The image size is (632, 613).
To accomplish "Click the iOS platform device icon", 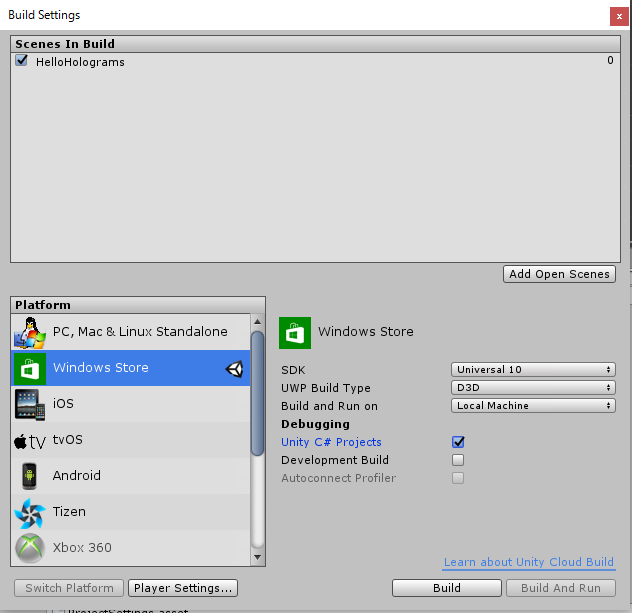I will coord(30,404).
